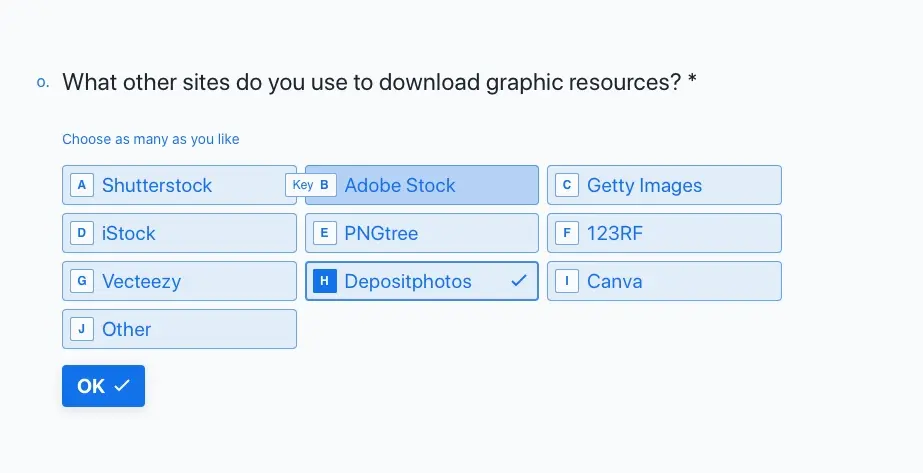
Task: Click the letter F key badge
Action: click(567, 233)
